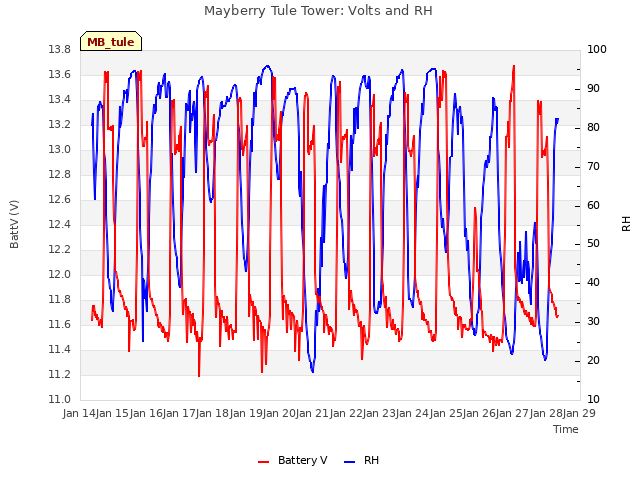Click the Jan 21 x-axis tick
The image size is (640, 480).
point(313,413)
